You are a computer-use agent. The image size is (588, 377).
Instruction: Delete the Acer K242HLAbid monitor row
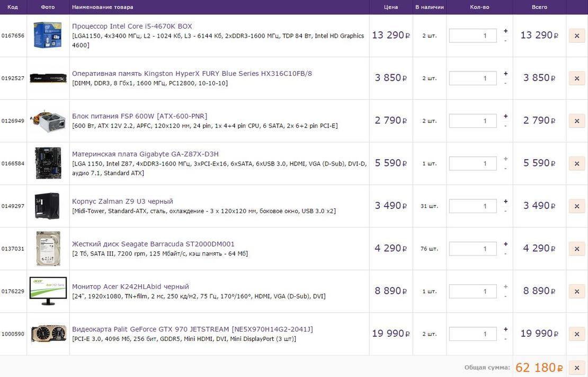(577, 292)
